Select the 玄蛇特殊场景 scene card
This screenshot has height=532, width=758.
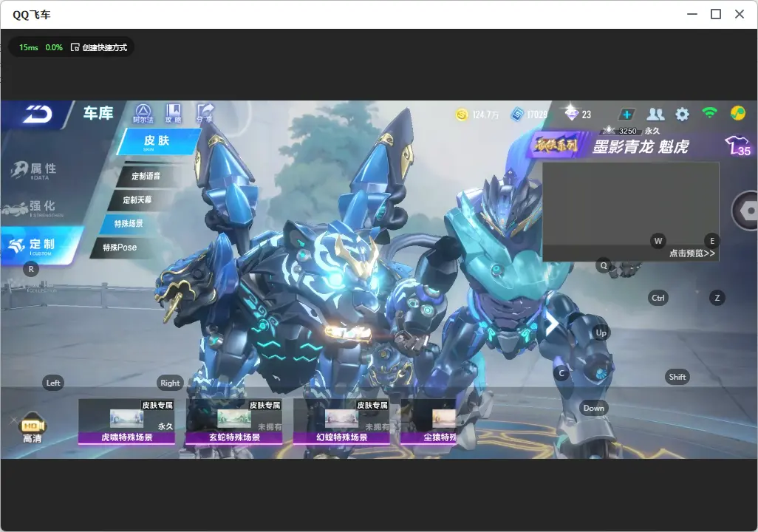tap(234, 422)
